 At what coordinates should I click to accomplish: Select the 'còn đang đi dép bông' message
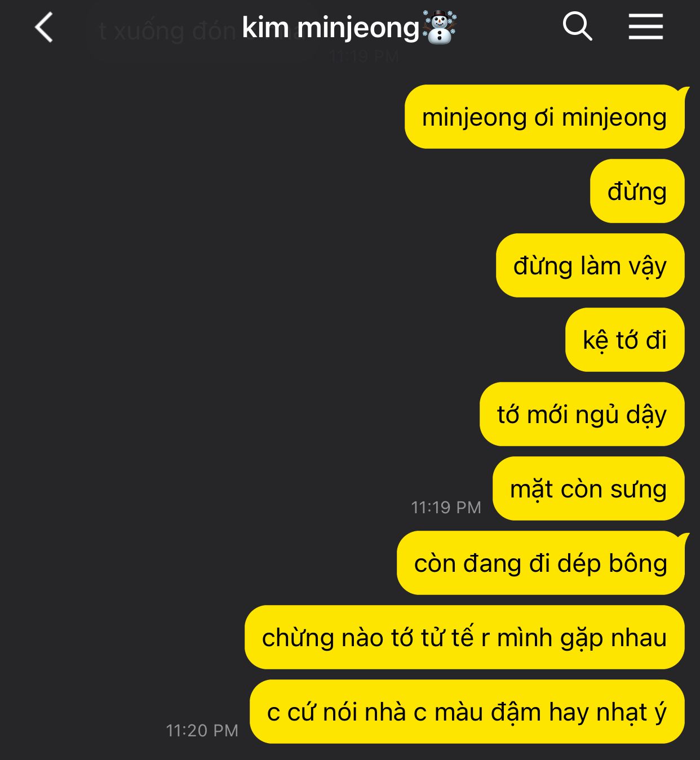(540, 563)
